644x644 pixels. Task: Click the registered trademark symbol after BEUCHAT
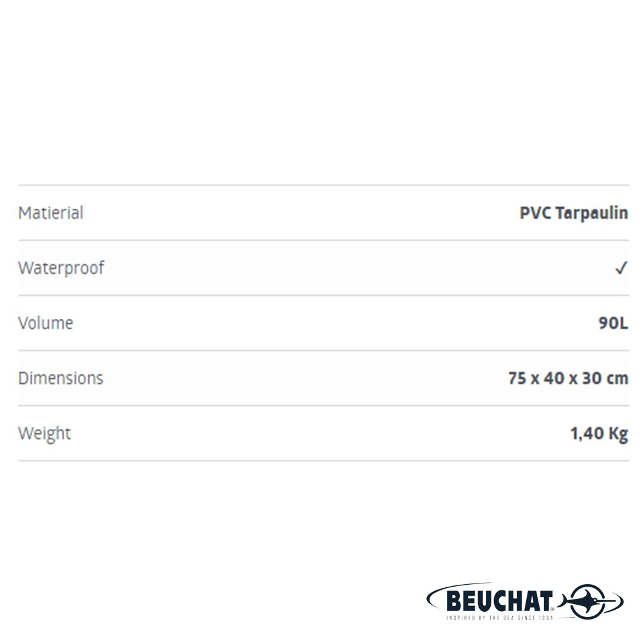553,610
